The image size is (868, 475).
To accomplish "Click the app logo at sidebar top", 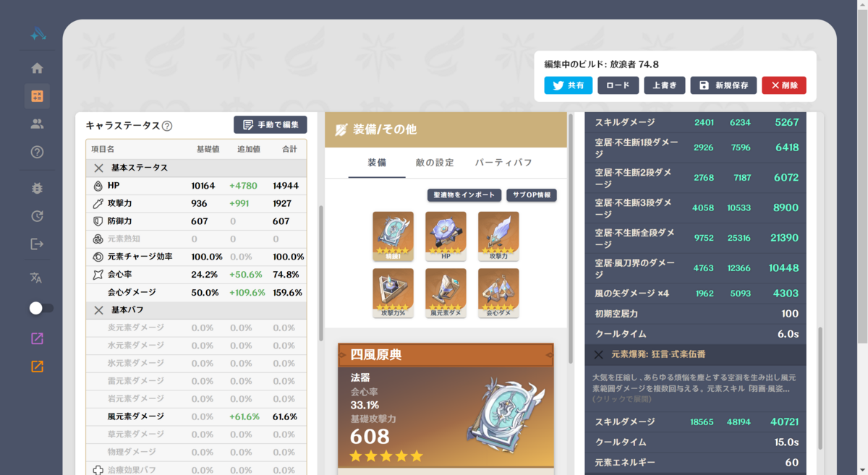I will [x=38, y=33].
